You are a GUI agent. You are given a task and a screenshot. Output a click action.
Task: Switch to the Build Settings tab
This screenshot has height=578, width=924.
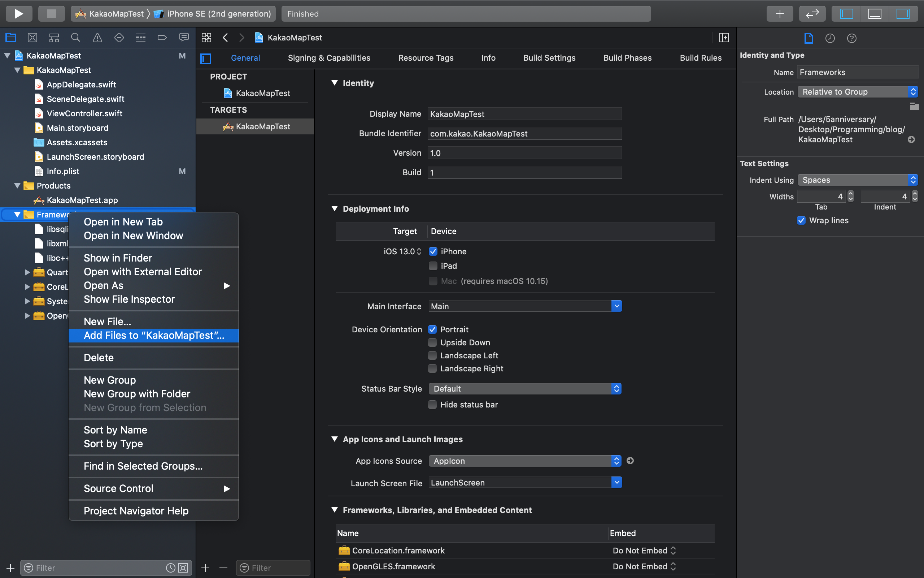coord(549,58)
